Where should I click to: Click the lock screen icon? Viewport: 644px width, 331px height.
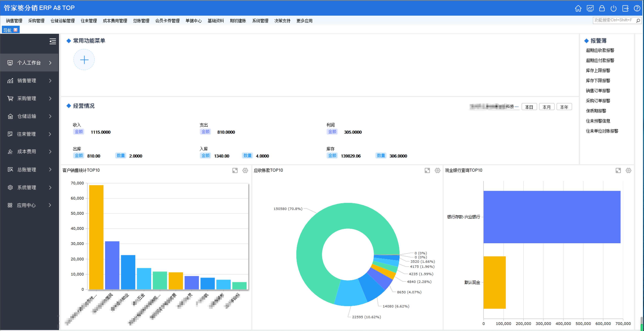click(x=602, y=9)
